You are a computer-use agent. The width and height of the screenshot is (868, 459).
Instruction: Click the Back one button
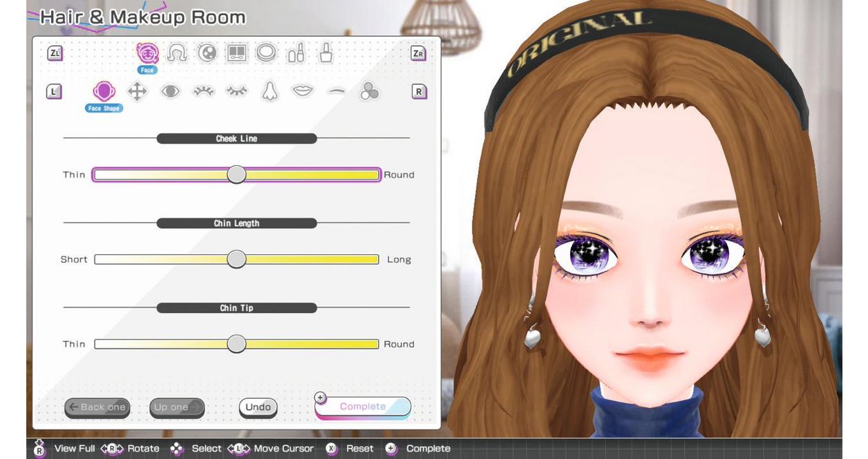[97, 407]
